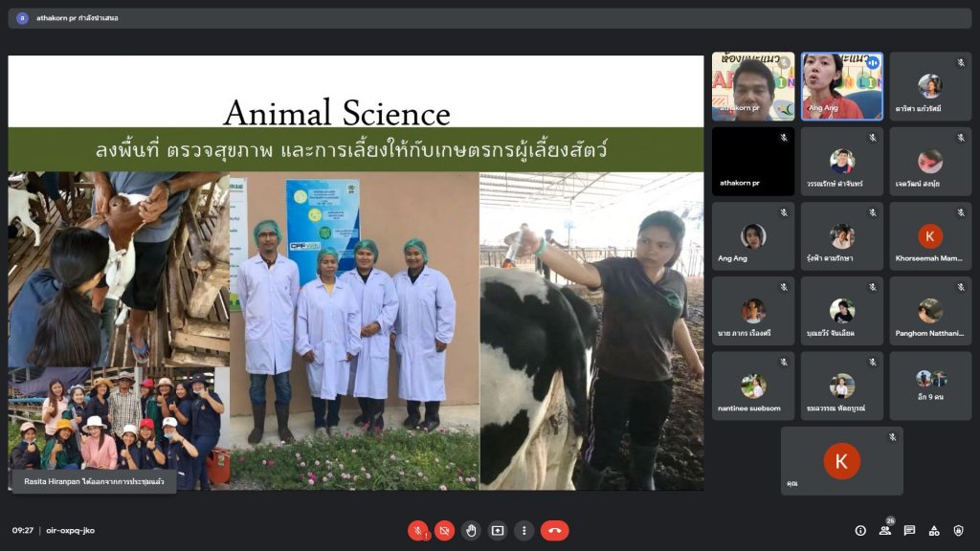This screenshot has height=551, width=980.
Task: Open the three-dot more options menu
Action: pyautogui.click(x=523, y=530)
